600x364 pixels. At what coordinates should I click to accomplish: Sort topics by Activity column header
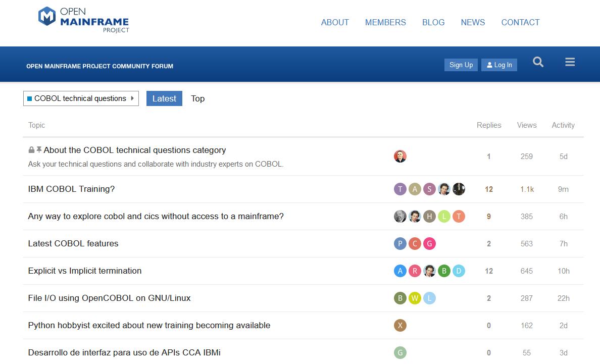[x=563, y=125]
